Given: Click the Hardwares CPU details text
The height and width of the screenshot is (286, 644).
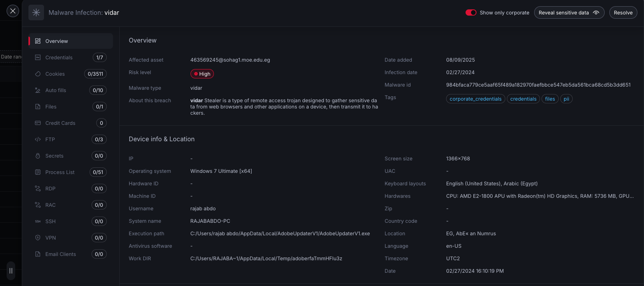Looking at the screenshot, I should [x=540, y=196].
